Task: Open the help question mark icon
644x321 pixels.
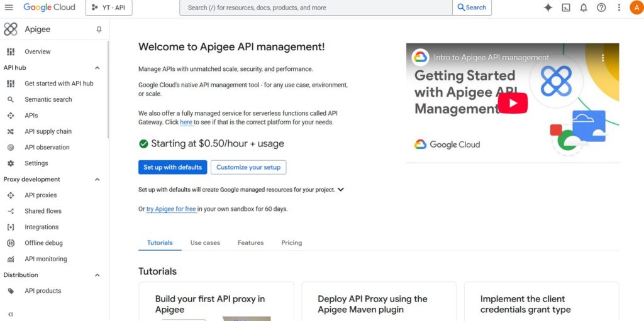Action: pyautogui.click(x=601, y=8)
